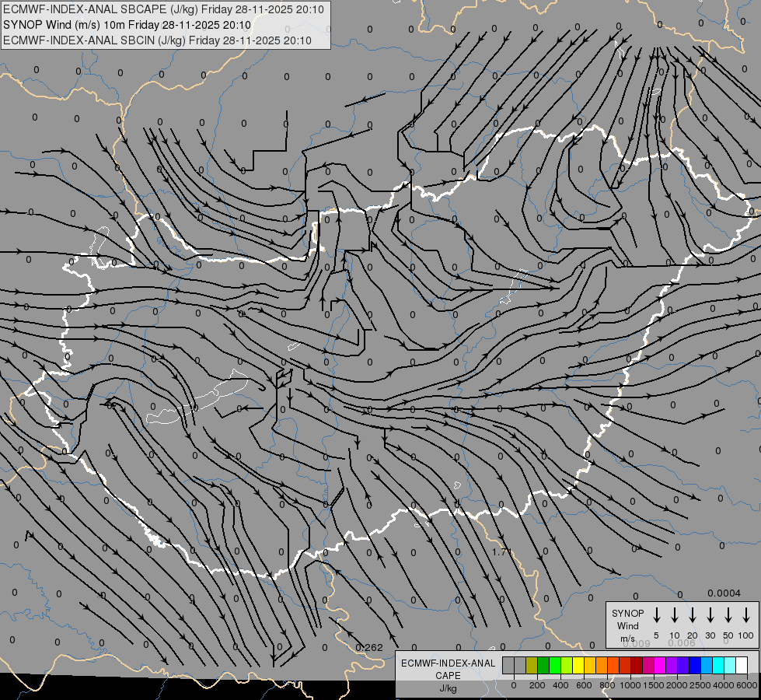Screen dimensions: 761x700
Task: Click the wind arrow above 100 m/s
Action: point(746,615)
